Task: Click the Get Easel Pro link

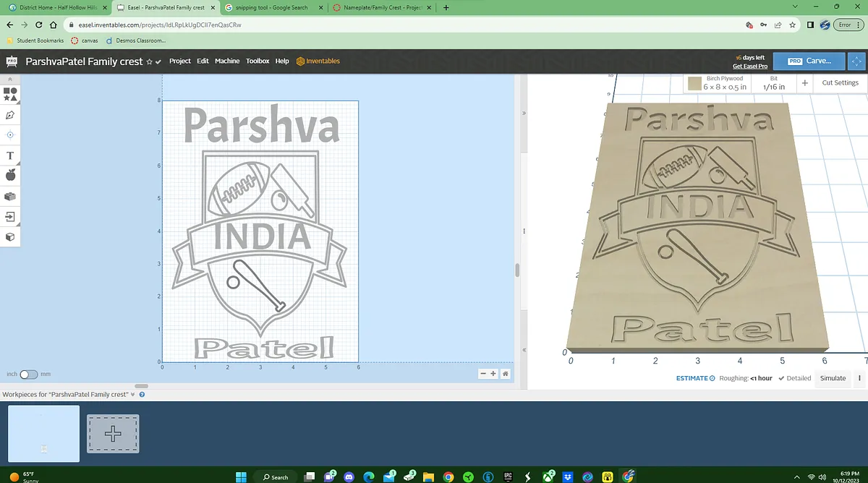Action: [x=749, y=67]
